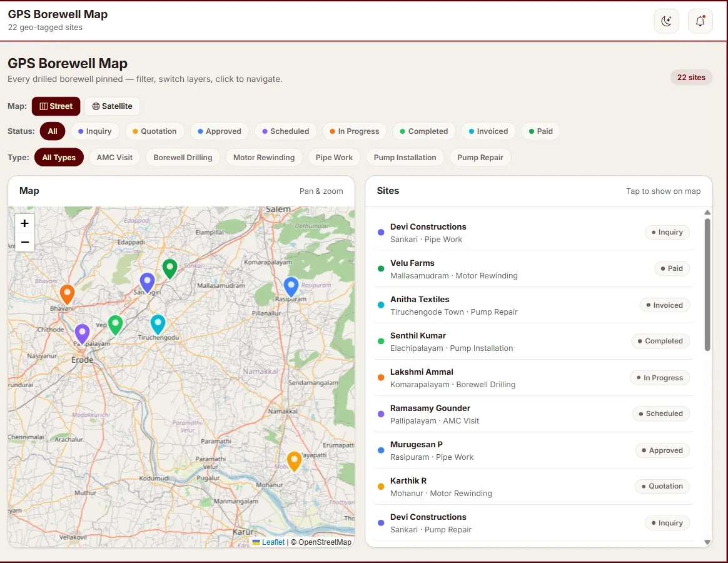Click the 22 sites count badge
The image size is (728, 563).
click(x=691, y=78)
